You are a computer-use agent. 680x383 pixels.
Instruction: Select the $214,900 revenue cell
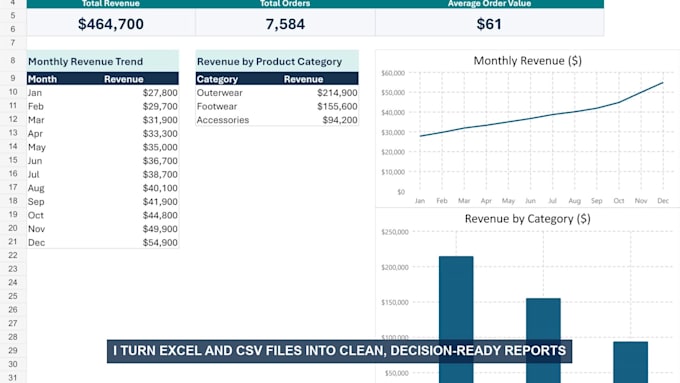coord(337,93)
